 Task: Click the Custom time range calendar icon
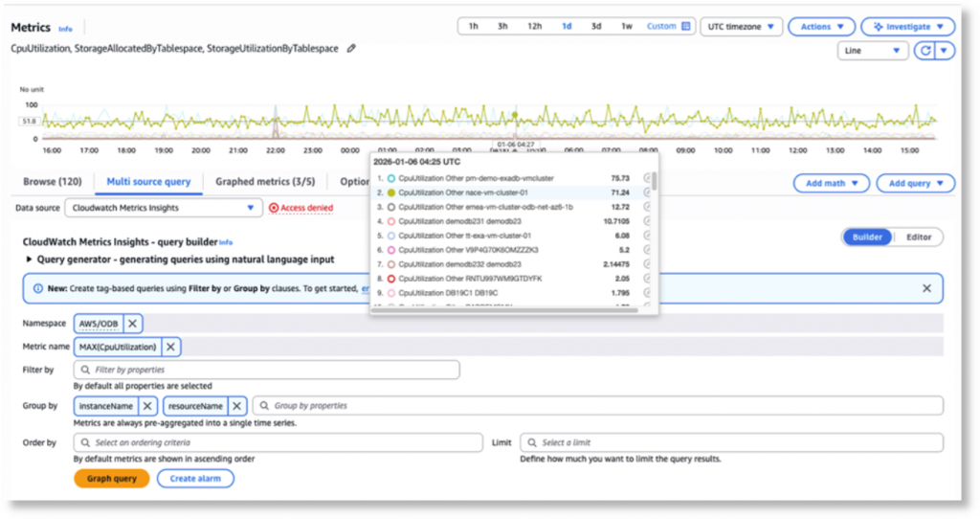pos(685,26)
